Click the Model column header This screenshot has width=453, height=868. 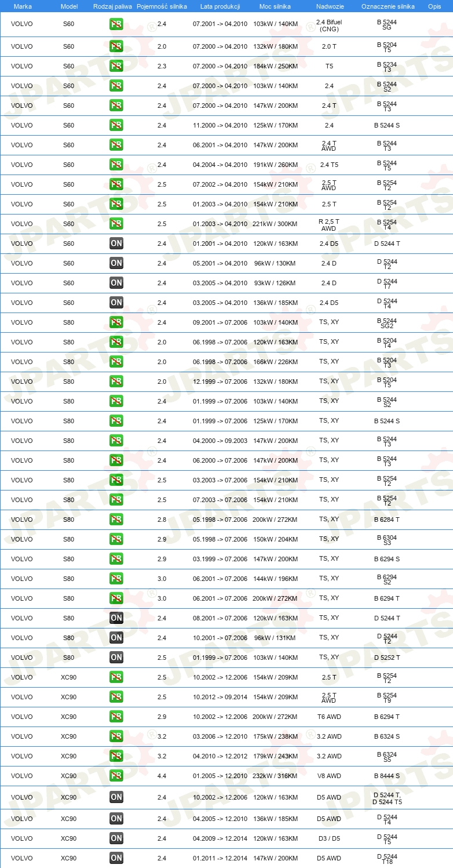pos(69,6)
